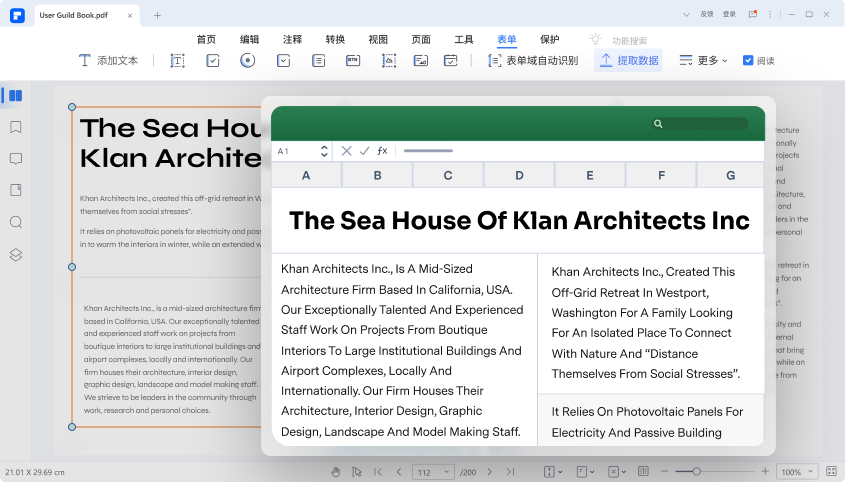Go to the last page
The image size is (845, 482).
511,471
